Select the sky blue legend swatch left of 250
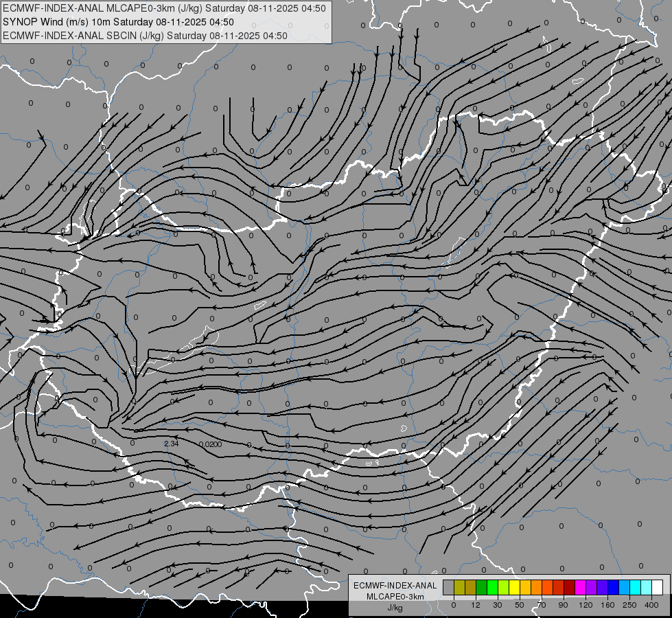This screenshot has height=618, width=672. [625, 587]
